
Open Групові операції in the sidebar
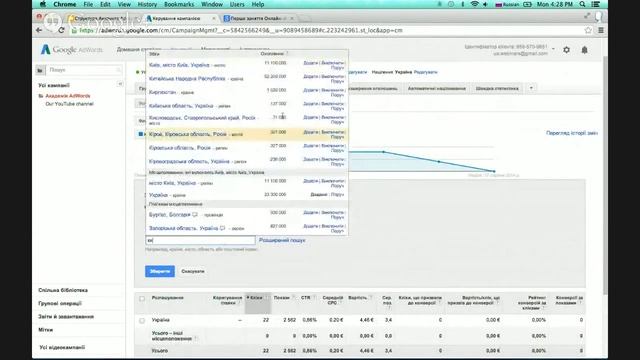point(60,303)
